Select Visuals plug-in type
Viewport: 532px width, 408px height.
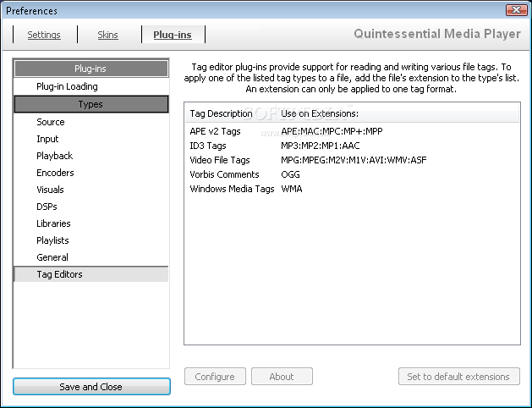50,190
